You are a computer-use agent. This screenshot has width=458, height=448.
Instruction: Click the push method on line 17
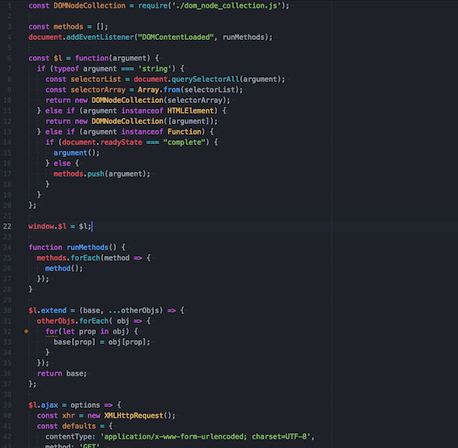point(96,174)
